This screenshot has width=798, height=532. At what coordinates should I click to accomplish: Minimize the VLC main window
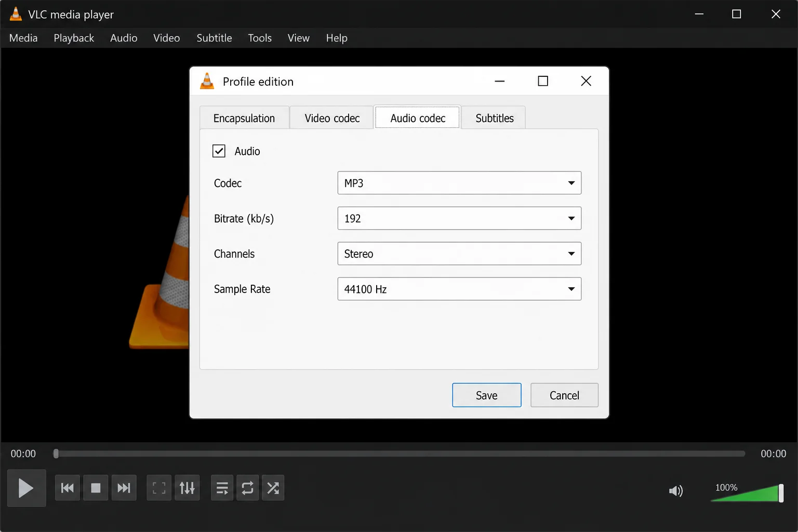pyautogui.click(x=699, y=14)
